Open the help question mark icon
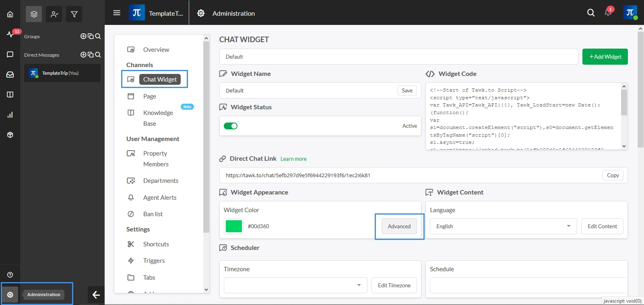 (x=10, y=275)
